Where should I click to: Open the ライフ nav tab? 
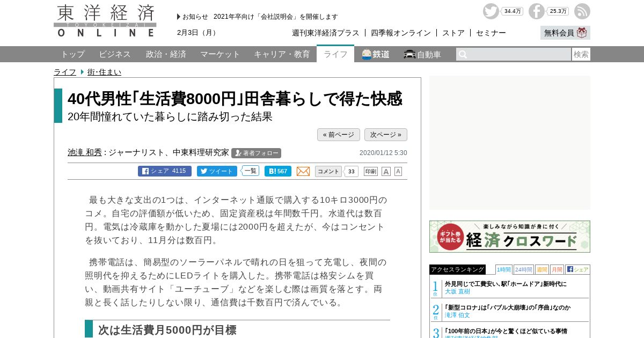coord(335,54)
